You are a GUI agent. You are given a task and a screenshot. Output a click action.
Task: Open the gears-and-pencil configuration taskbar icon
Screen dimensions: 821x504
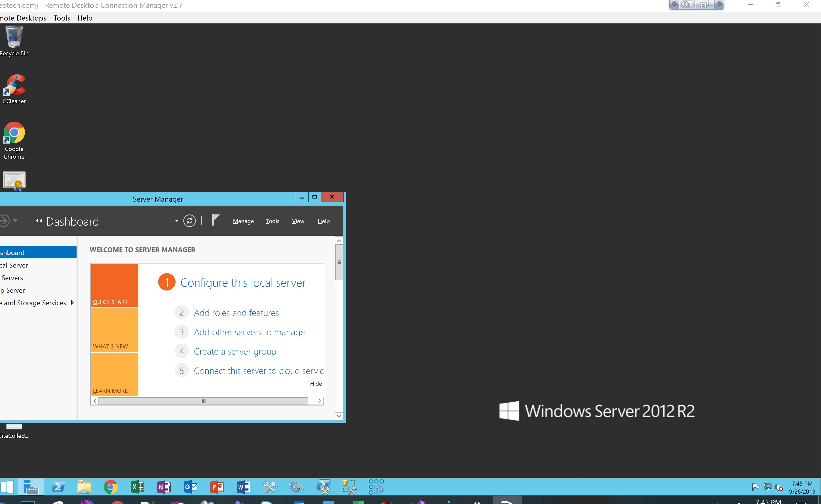coord(296,487)
